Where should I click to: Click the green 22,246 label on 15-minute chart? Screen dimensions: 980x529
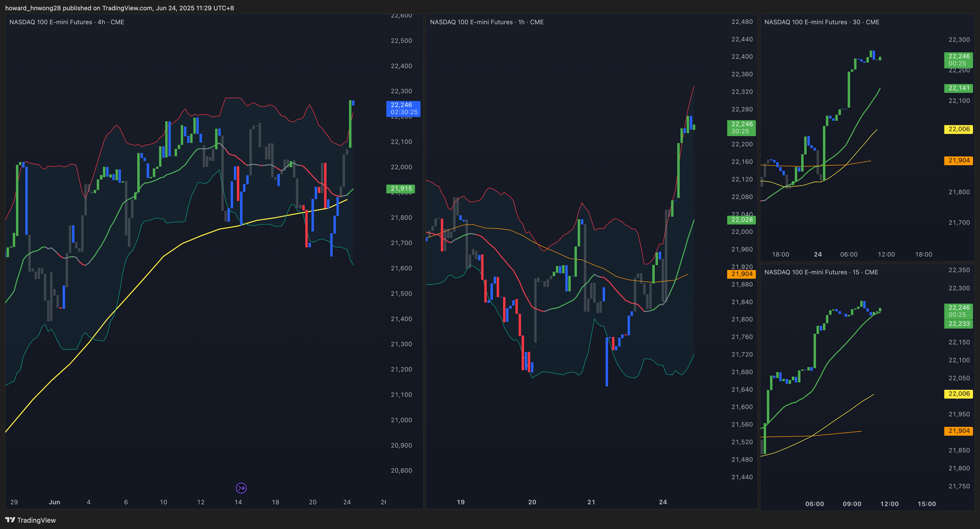coord(959,311)
